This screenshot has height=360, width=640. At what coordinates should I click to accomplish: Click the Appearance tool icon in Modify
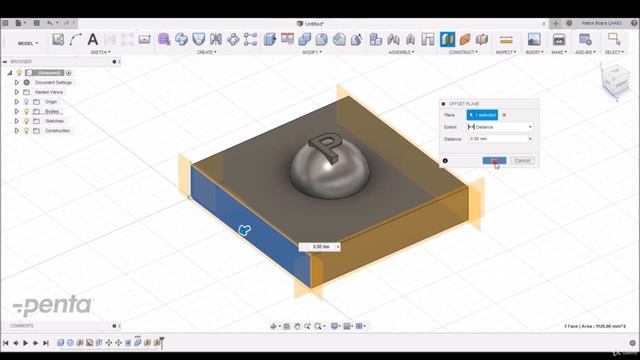(356, 39)
